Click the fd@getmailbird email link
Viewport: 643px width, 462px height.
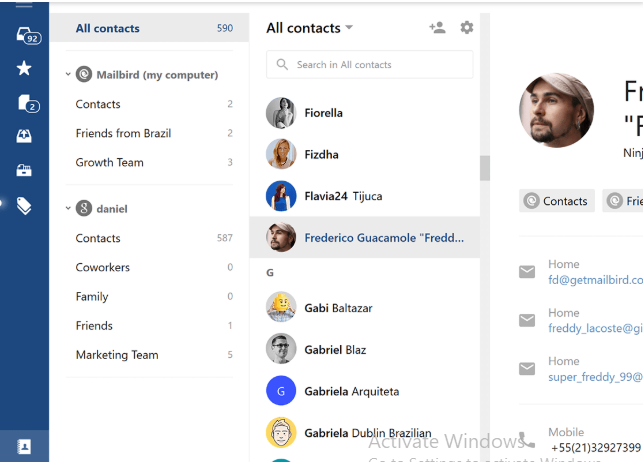[x=595, y=280]
